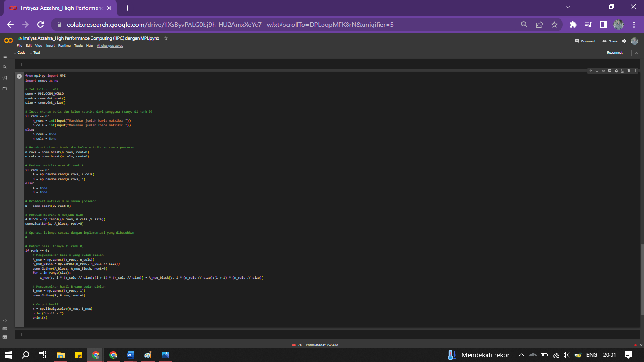
Task: Open the Runtime menu
Action: click(65, 46)
